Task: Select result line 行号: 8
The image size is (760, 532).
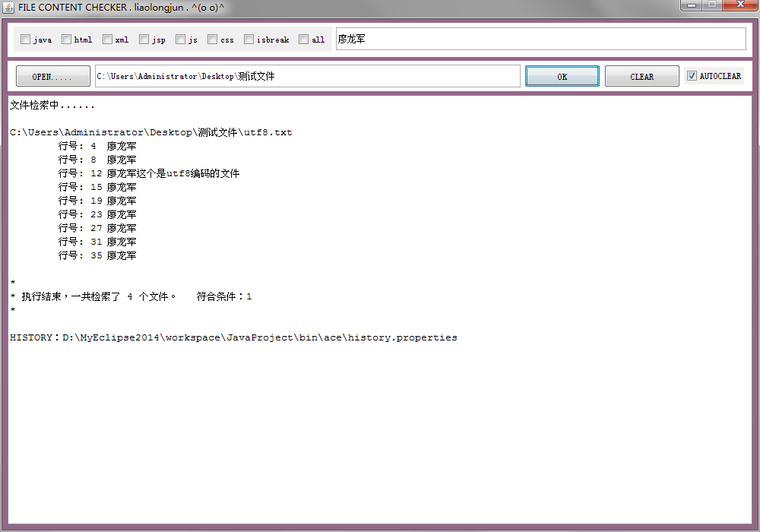Action: pos(97,160)
